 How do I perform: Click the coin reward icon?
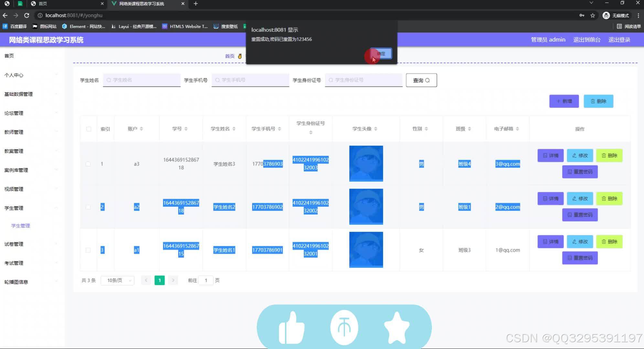point(344,327)
